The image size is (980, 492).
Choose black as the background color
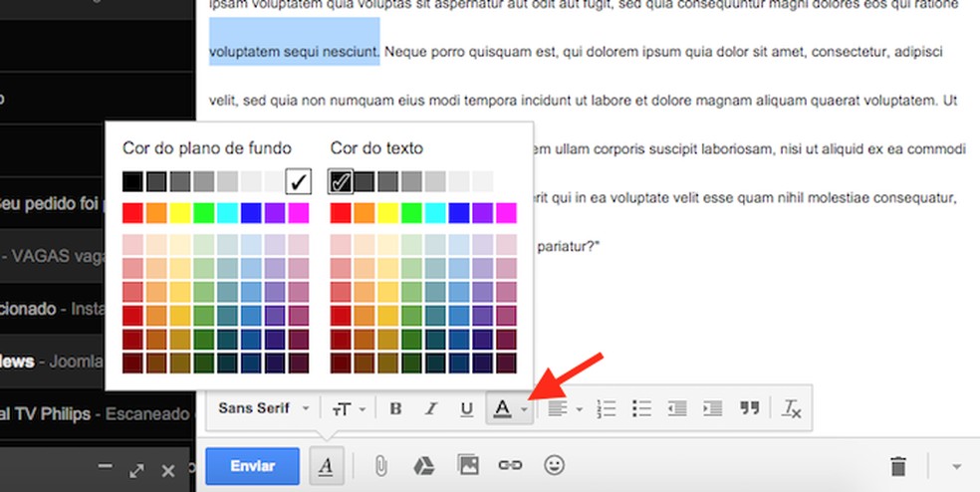132,182
